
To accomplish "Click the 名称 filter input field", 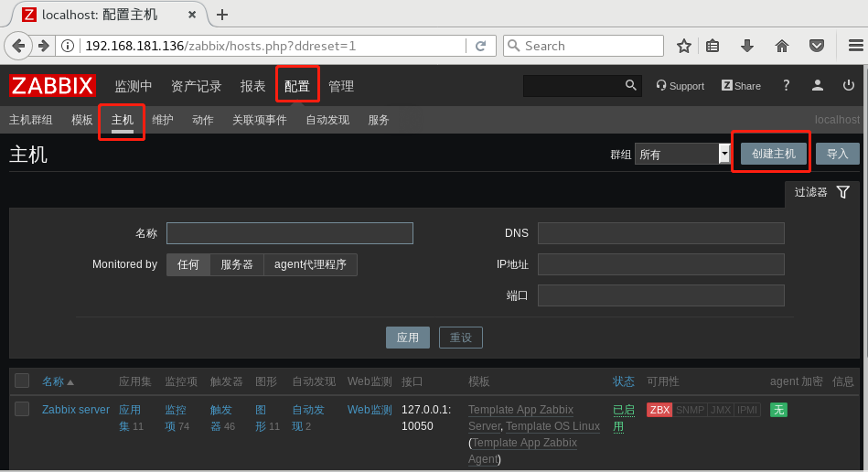I will click(290, 233).
